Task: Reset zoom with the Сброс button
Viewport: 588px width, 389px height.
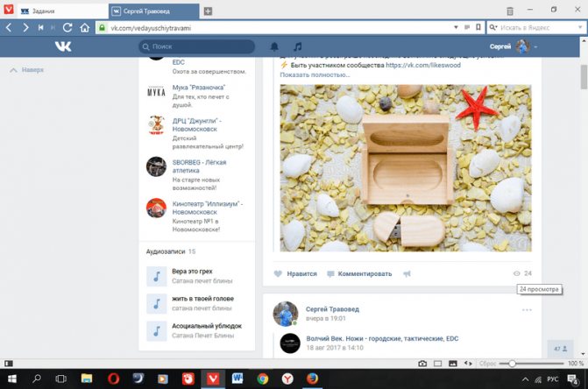Action: coord(487,364)
